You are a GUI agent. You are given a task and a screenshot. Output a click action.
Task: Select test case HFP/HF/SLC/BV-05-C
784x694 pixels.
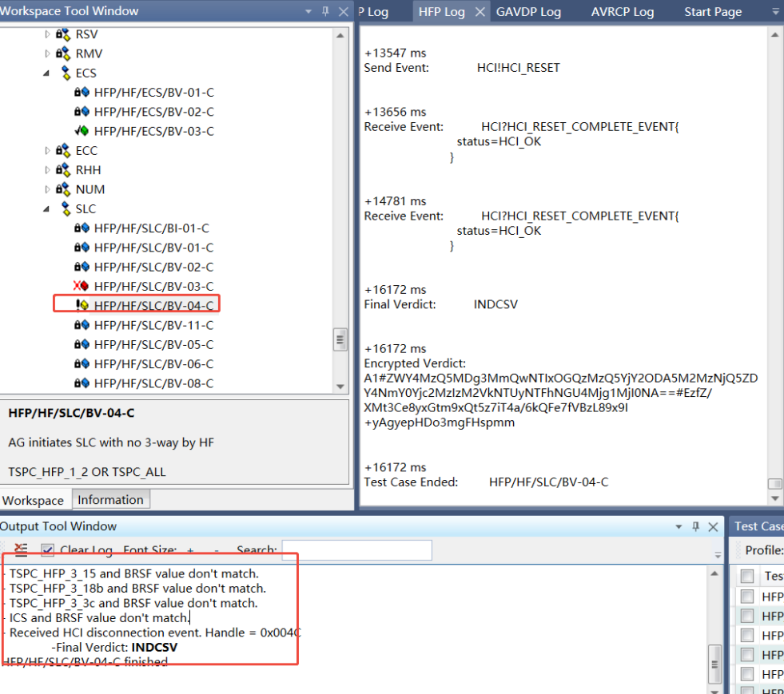[153, 345]
